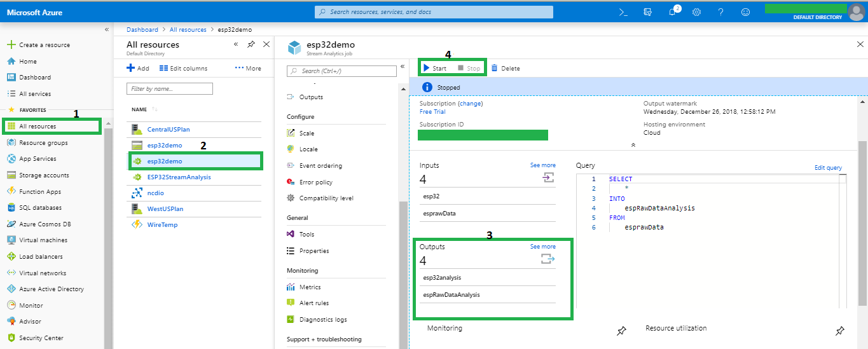868x349 pixels.
Task: Click Add in All resources toolbar
Action: click(138, 69)
